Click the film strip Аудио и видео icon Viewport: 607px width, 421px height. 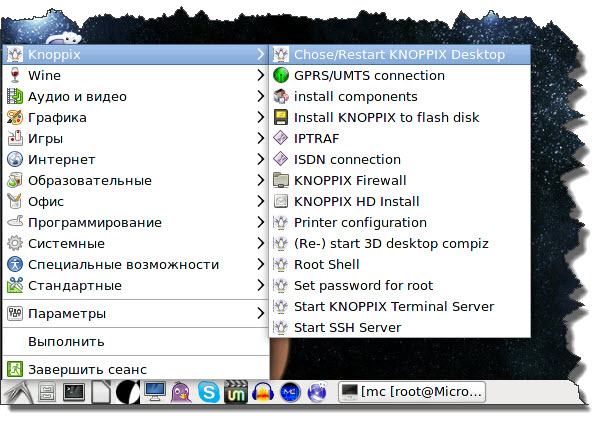pyautogui.click(x=15, y=96)
